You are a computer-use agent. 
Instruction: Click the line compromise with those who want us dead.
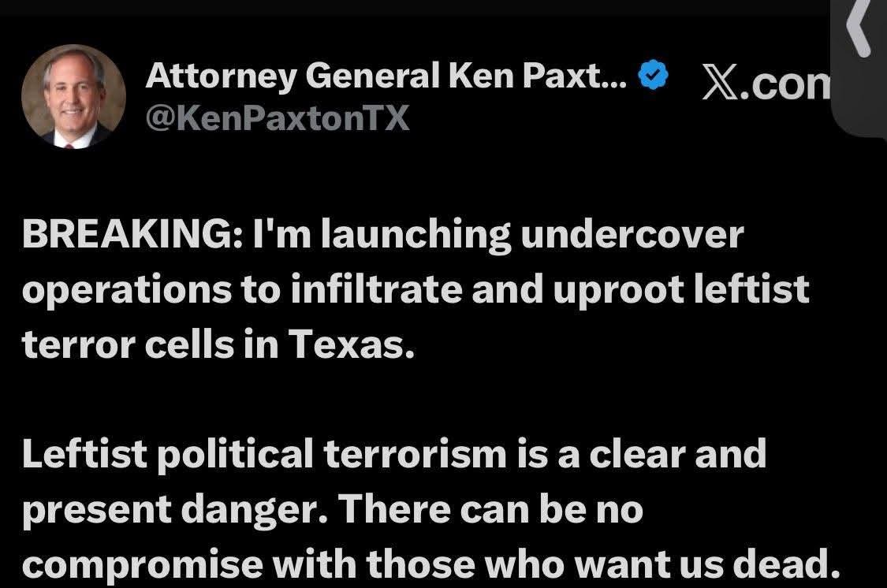tap(431, 565)
